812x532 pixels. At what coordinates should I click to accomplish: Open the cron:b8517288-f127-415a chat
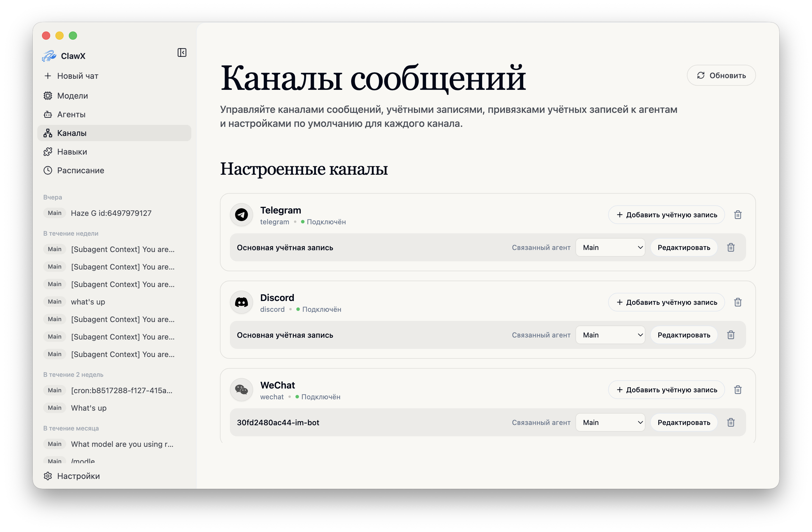point(114,390)
